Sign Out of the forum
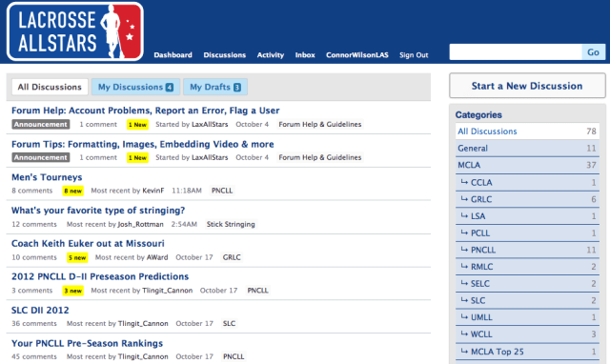This screenshot has height=364, width=610. pos(414,55)
